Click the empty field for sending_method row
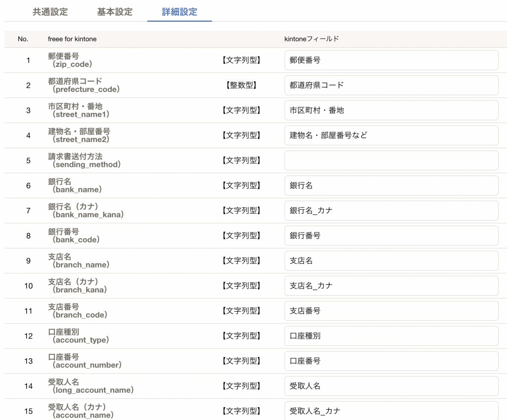Viewport: 507px width, 420px height. point(391,160)
